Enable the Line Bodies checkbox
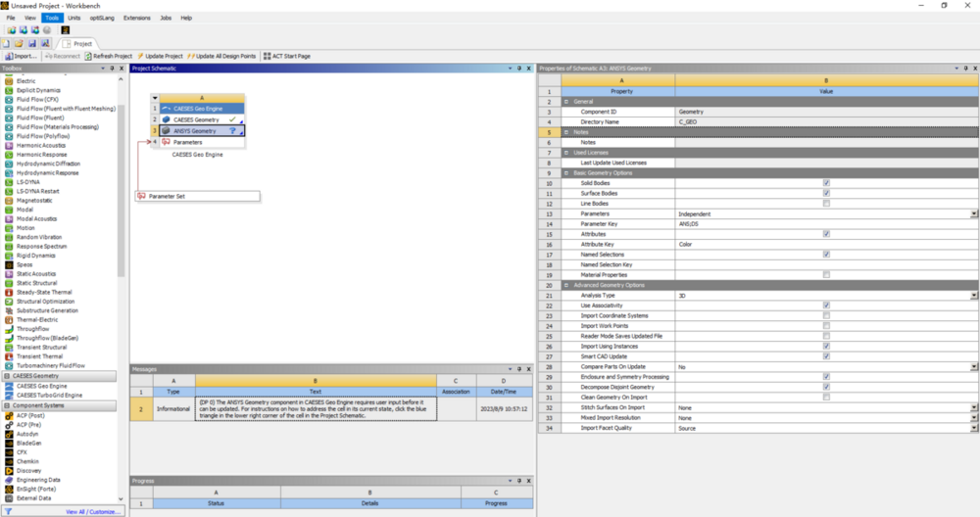Image resolution: width=980 pixels, height=517 pixels. tap(826, 204)
